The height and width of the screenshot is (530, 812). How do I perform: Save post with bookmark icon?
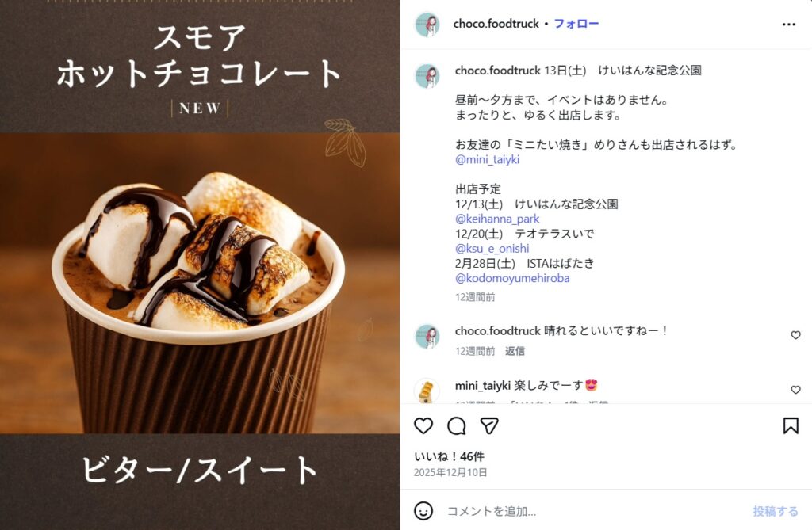(791, 426)
